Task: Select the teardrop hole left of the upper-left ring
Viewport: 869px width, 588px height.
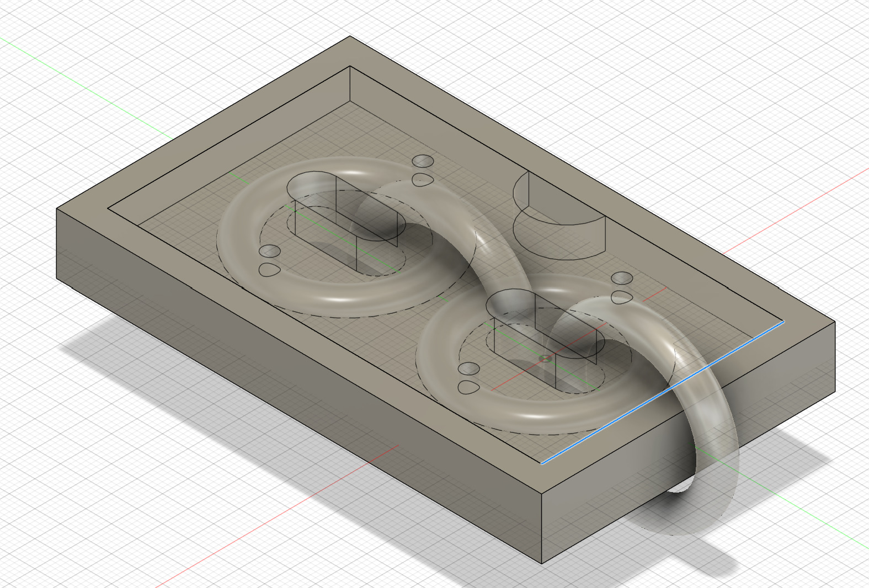Action: coord(269,270)
